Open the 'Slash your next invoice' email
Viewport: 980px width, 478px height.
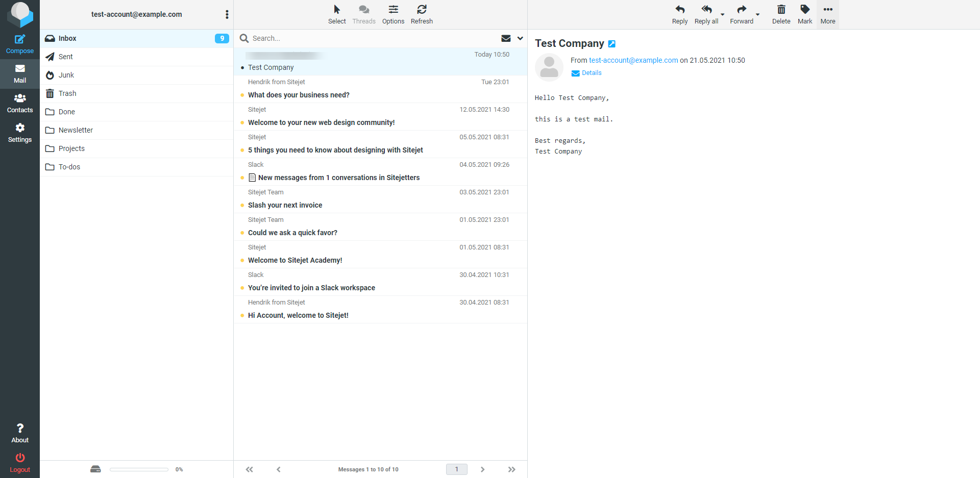[285, 205]
